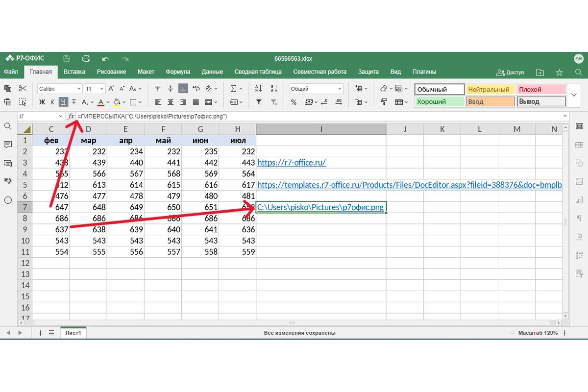Apply a filter with the funnel icon
The height and width of the screenshot is (392, 588).
(x=259, y=102)
